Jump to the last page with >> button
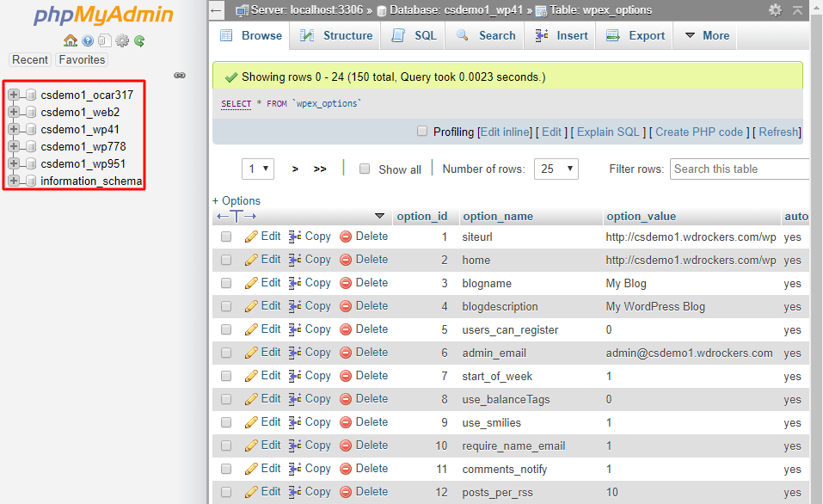The width and height of the screenshot is (823, 504). click(320, 169)
